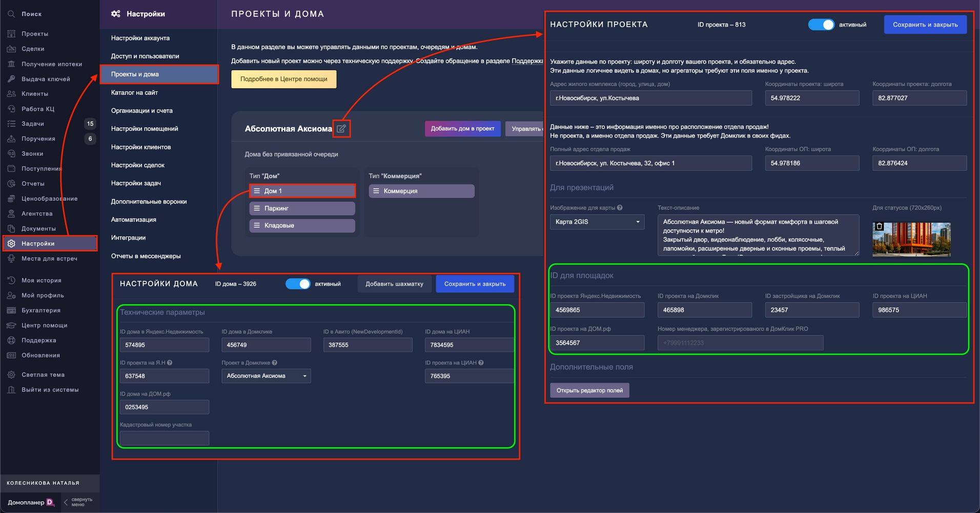Collapse the menu with свернуть меню
The height and width of the screenshot is (513, 980).
tap(78, 502)
